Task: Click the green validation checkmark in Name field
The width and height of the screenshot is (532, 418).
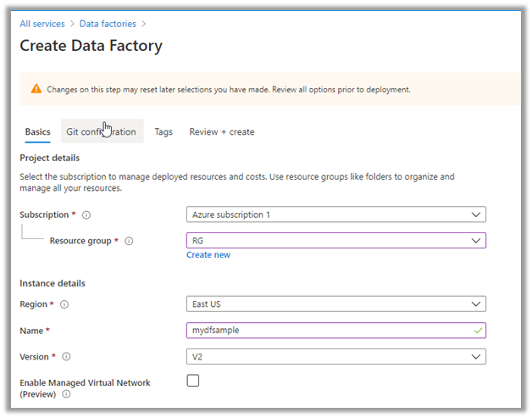Action: [x=479, y=331]
